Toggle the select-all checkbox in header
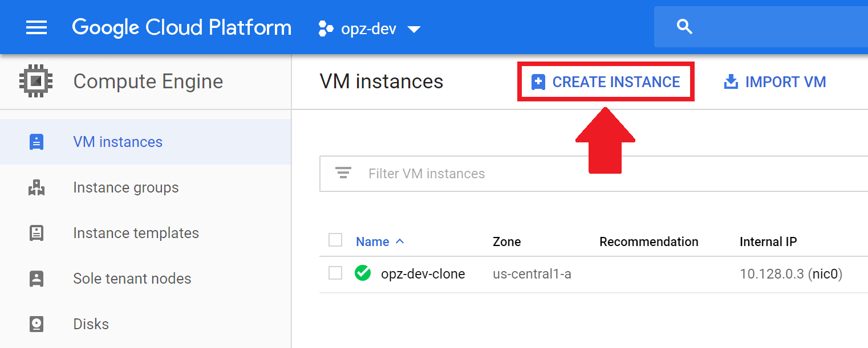The width and height of the screenshot is (868, 348). 335,240
